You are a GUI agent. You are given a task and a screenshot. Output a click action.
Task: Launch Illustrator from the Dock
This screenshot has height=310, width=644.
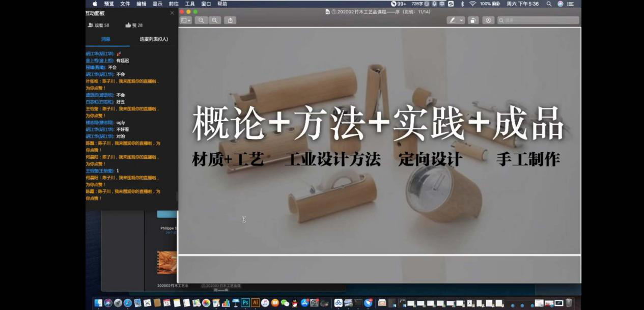pyautogui.click(x=256, y=303)
